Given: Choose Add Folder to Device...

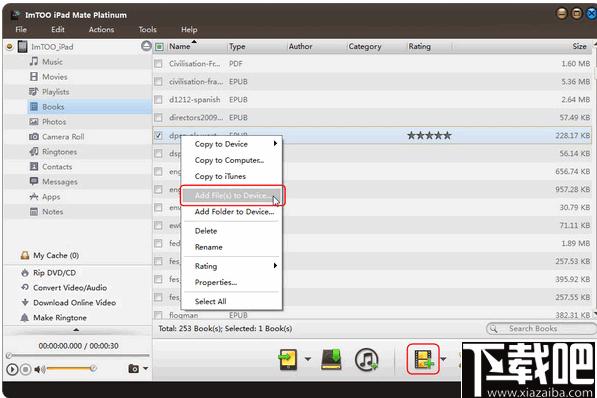Looking at the screenshot, I should 231,212.
